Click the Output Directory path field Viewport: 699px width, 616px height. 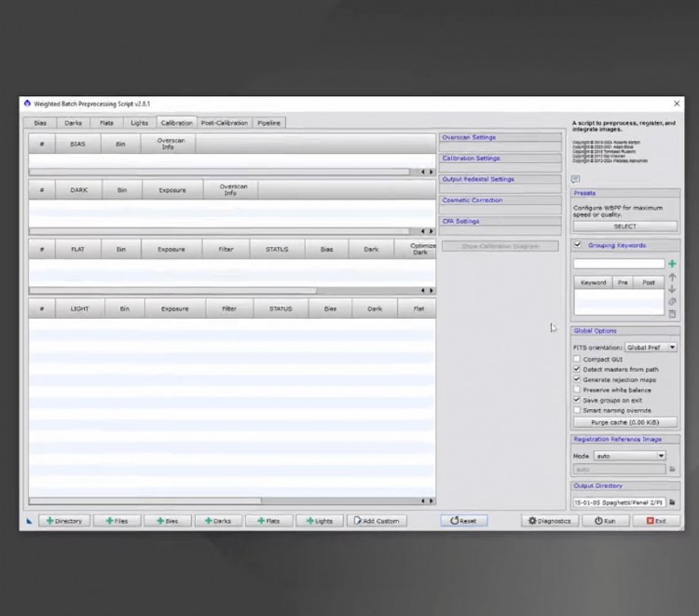click(x=619, y=502)
